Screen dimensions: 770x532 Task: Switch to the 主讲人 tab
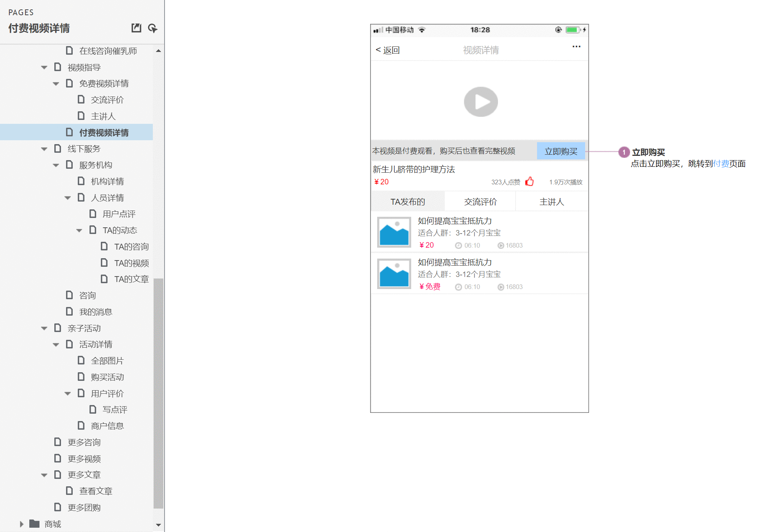coord(552,202)
